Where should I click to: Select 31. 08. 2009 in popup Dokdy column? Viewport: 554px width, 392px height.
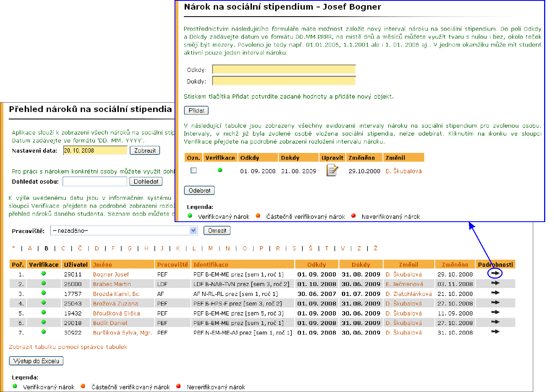(299, 171)
